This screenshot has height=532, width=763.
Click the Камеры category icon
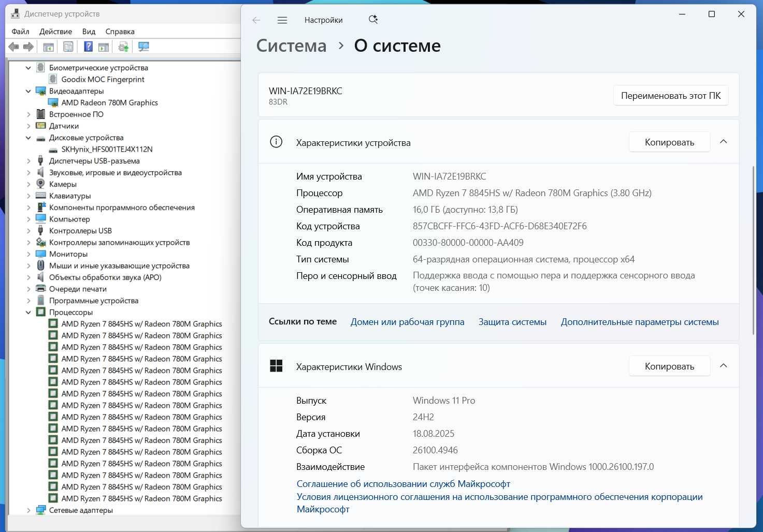(x=40, y=184)
